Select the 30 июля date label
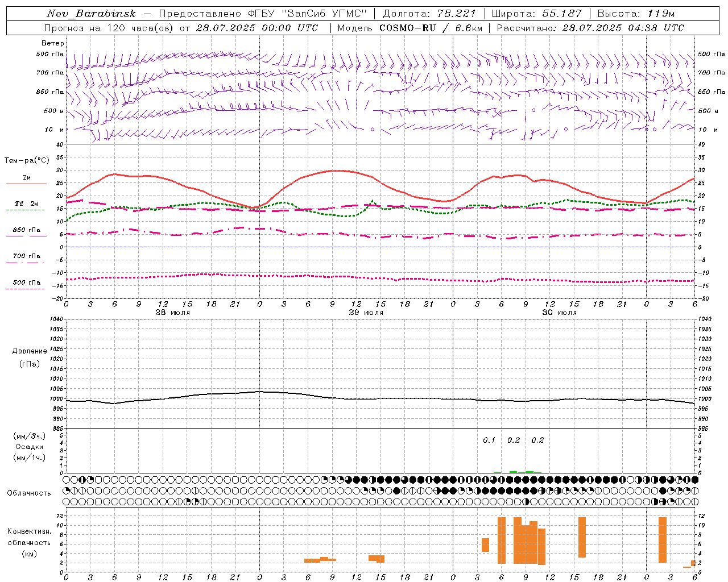This screenshot has width=728, height=582. click(x=559, y=313)
